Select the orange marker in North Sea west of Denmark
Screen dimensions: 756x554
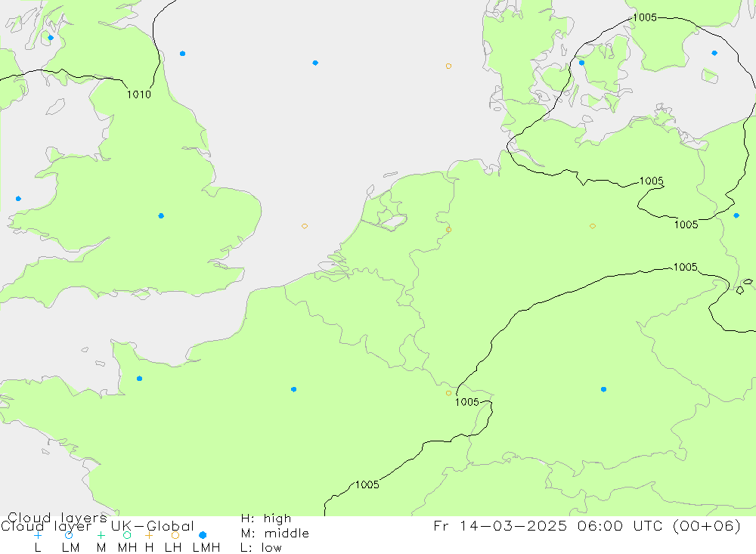coord(448,66)
